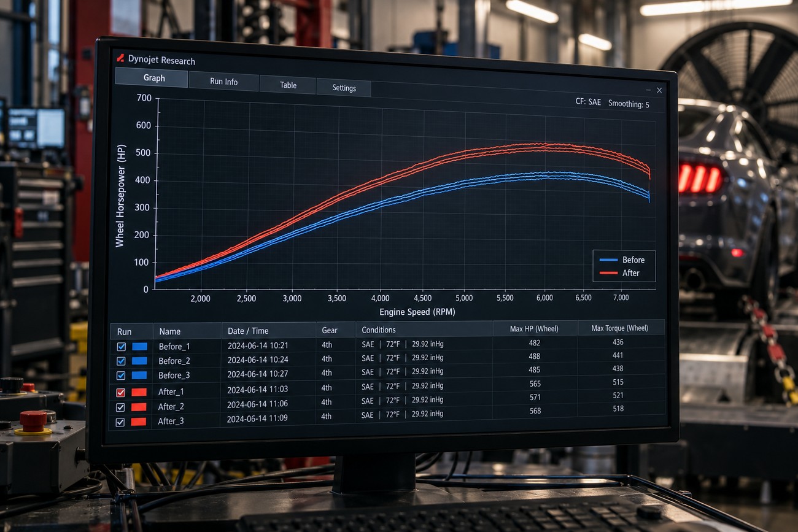Screen dimensions: 798x532
Task: Click max torque value 518
Action: click(x=618, y=409)
